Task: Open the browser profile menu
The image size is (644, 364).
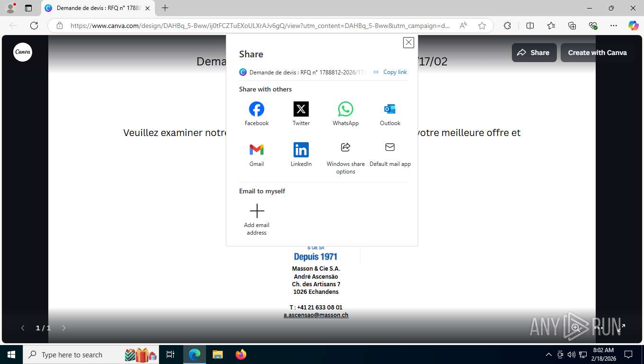Action: coord(10,8)
